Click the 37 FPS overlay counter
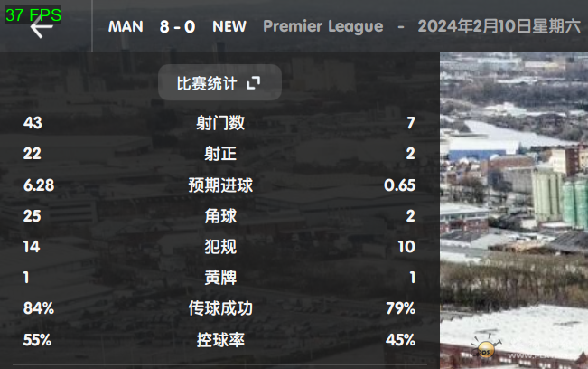 (x=33, y=15)
